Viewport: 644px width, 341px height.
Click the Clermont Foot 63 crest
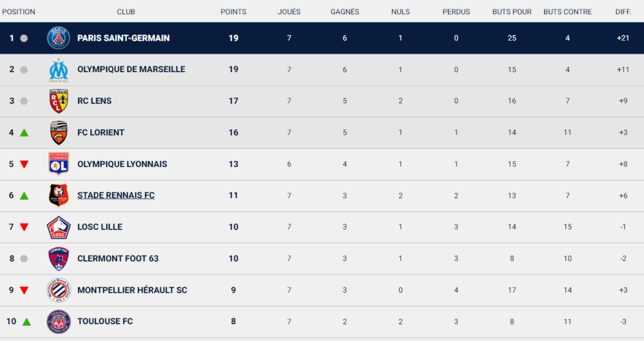click(59, 258)
